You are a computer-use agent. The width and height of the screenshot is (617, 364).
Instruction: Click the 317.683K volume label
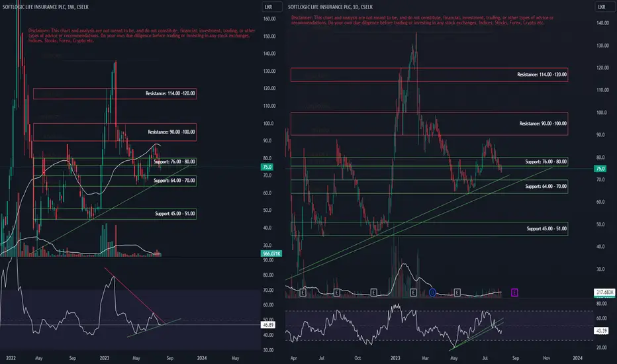tap(604, 292)
